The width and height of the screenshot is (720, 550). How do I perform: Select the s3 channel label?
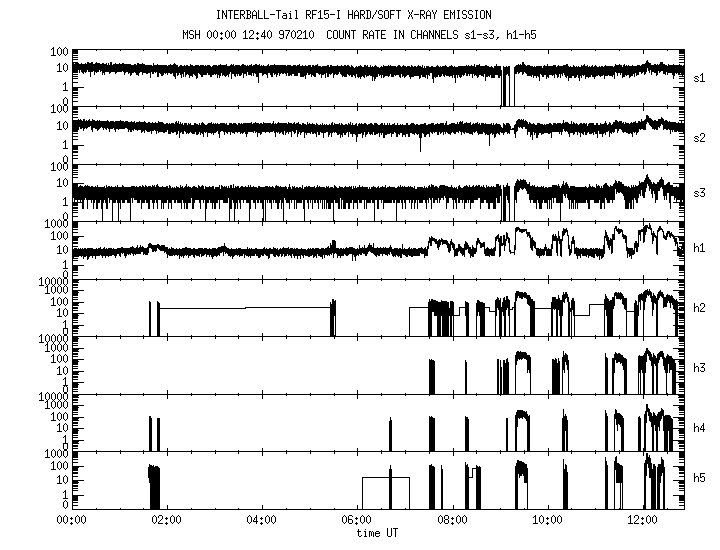699,193
